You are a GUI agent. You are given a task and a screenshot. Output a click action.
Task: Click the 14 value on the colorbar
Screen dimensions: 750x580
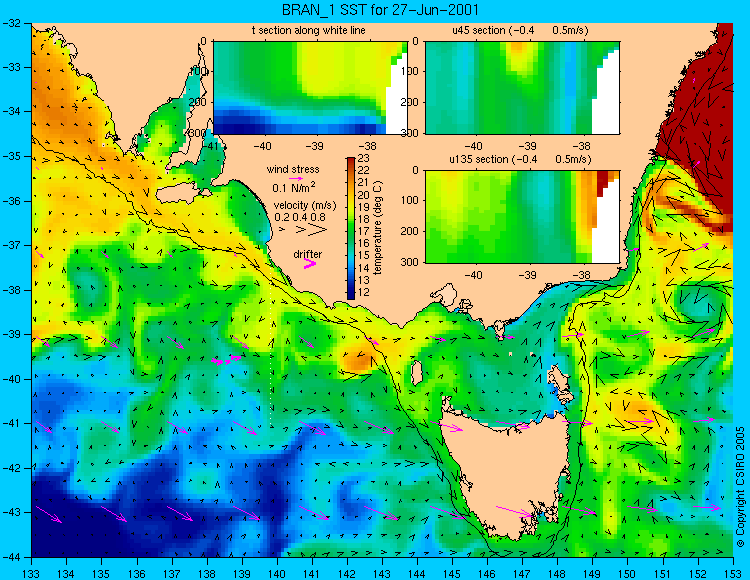363,268
